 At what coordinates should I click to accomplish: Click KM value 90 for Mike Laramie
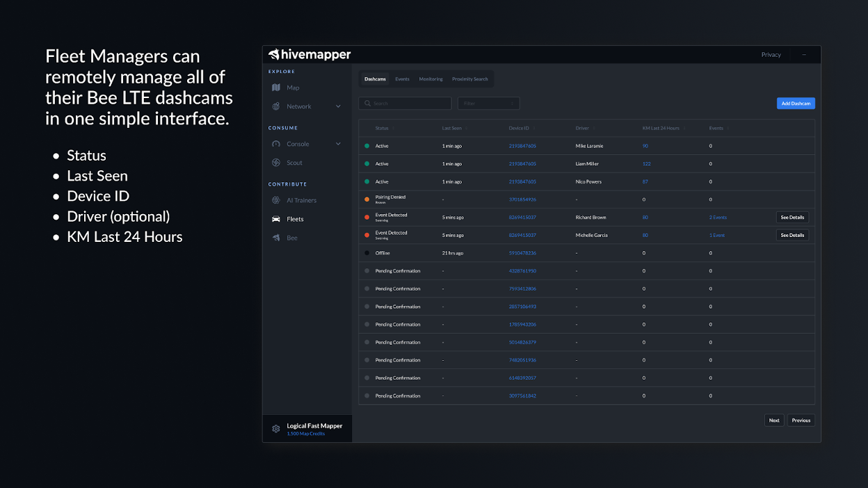pyautogui.click(x=645, y=146)
